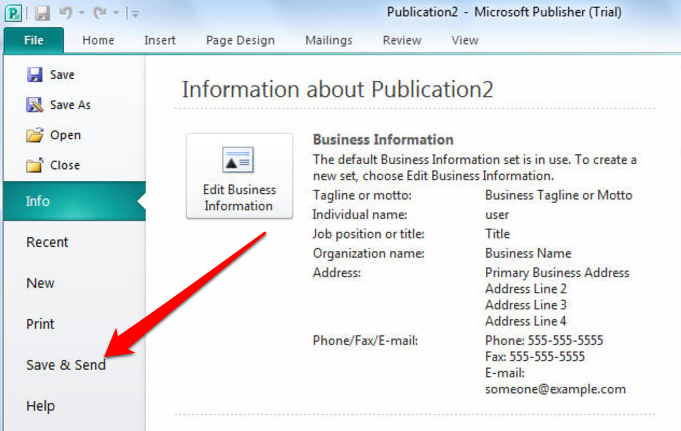Image resolution: width=681 pixels, height=431 pixels.
Task: Click the 'Fax: 555-555-5555' text
Action: (535, 357)
